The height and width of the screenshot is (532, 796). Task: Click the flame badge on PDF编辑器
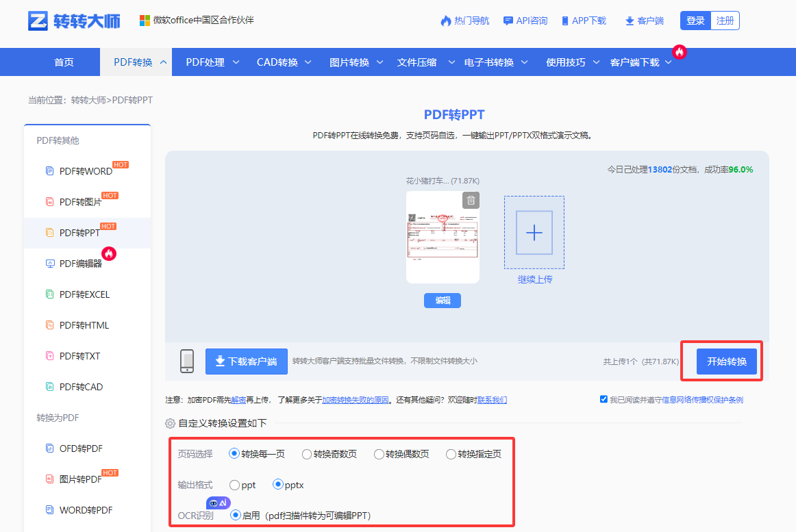coord(109,253)
